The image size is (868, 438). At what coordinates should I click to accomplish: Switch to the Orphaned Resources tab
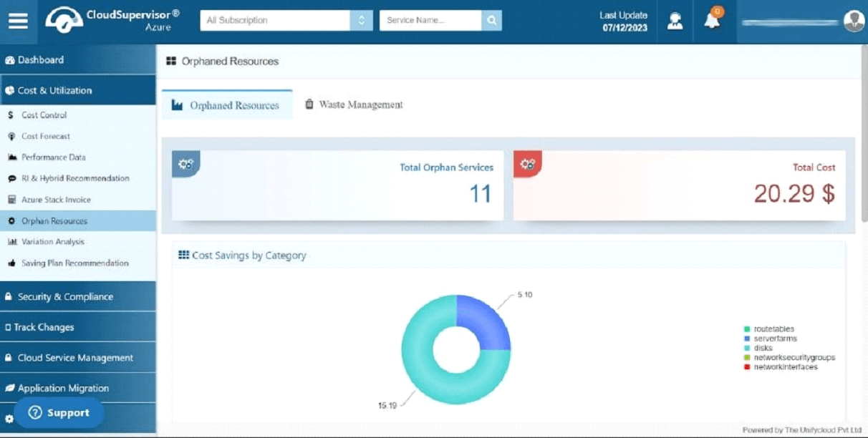227,105
